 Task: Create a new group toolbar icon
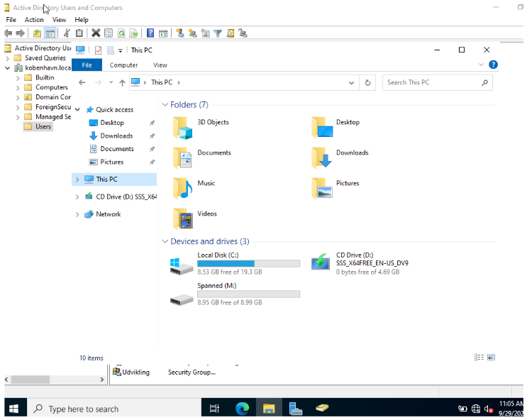click(193, 33)
